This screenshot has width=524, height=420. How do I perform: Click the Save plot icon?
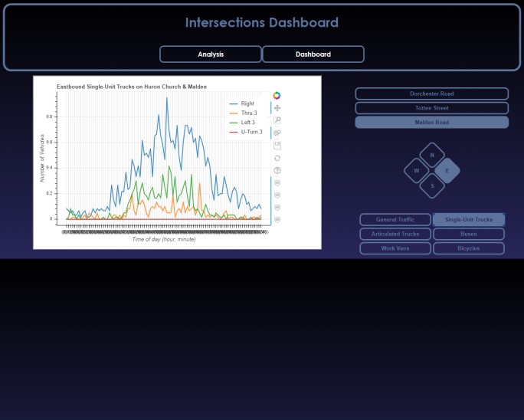(x=277, y=146)
